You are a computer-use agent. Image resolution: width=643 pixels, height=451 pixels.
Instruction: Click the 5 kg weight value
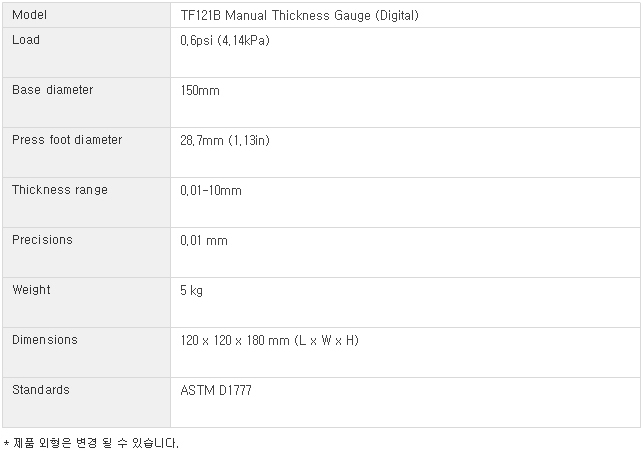192,291
